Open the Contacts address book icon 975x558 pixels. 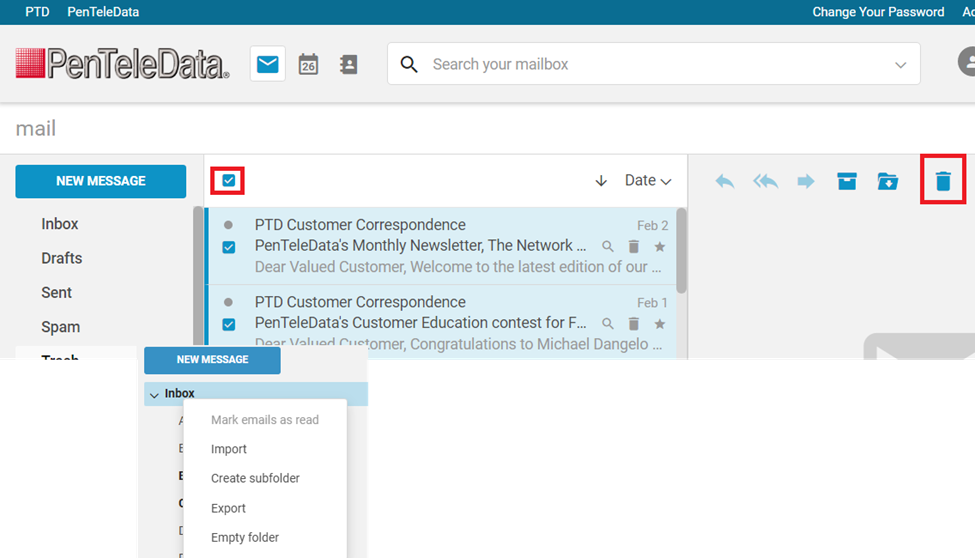(349, 64)
